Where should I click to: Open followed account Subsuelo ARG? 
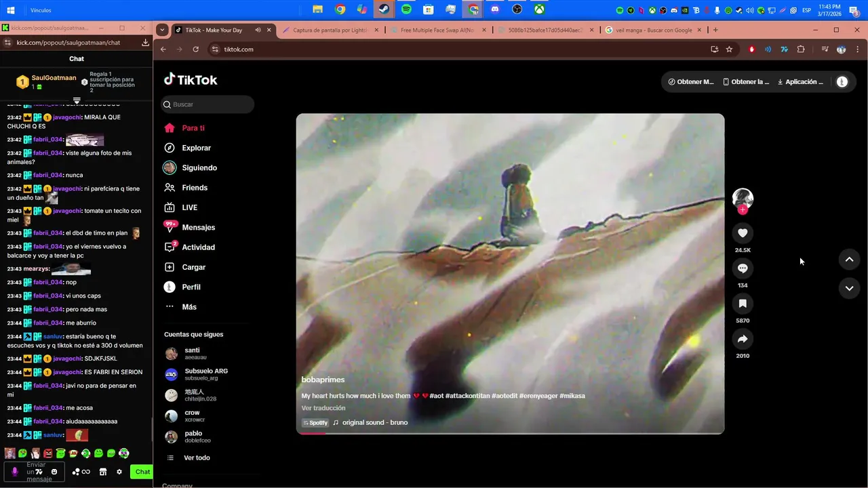coord(197,374)
